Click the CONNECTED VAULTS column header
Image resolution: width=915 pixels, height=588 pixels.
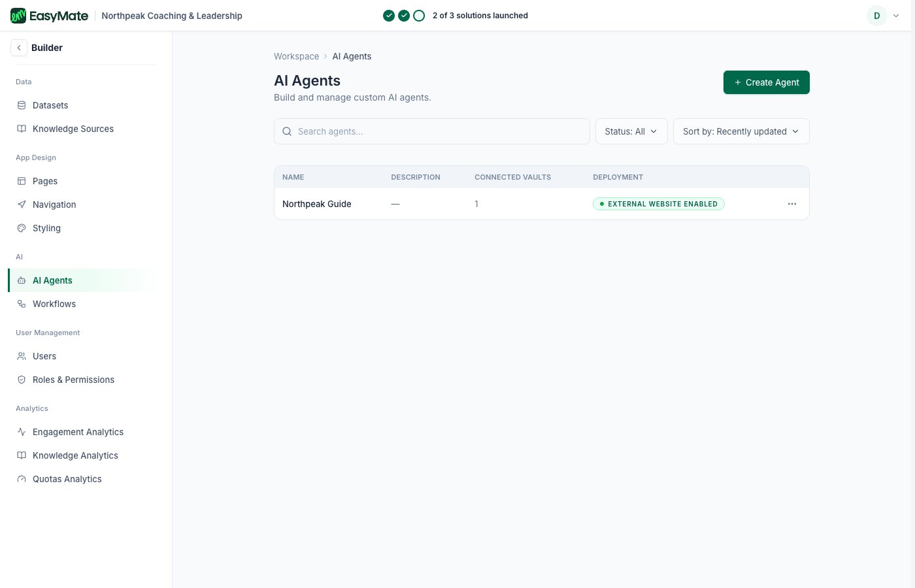513,177
